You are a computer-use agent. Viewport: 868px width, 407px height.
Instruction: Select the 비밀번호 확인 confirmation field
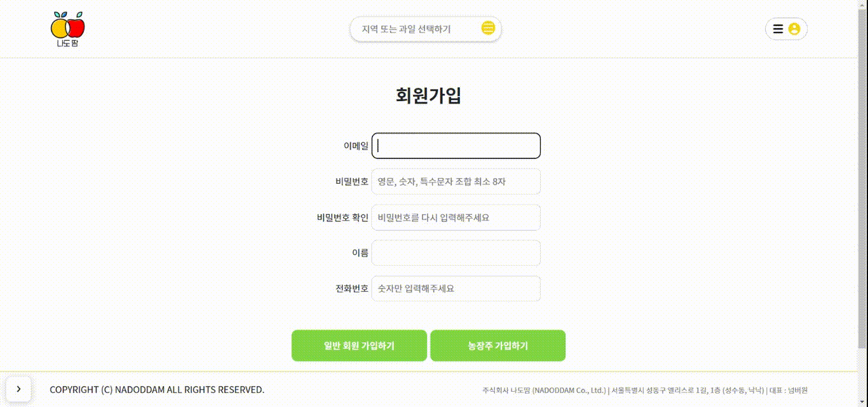[456, 217]
